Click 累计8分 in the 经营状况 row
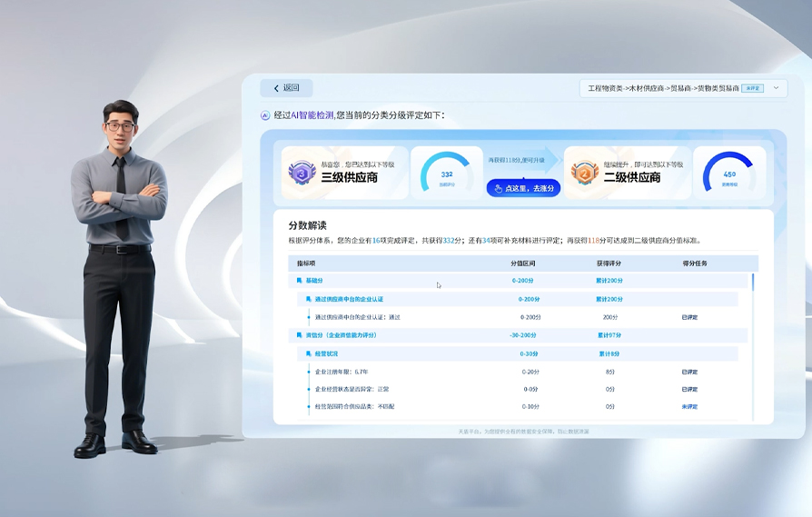812x517 pixels. (609, 353)
